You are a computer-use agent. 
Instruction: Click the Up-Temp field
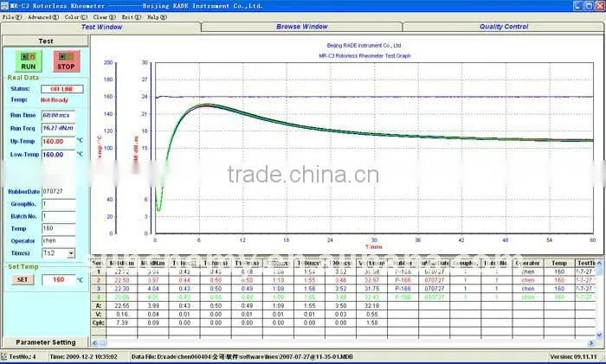pos(58,141)
